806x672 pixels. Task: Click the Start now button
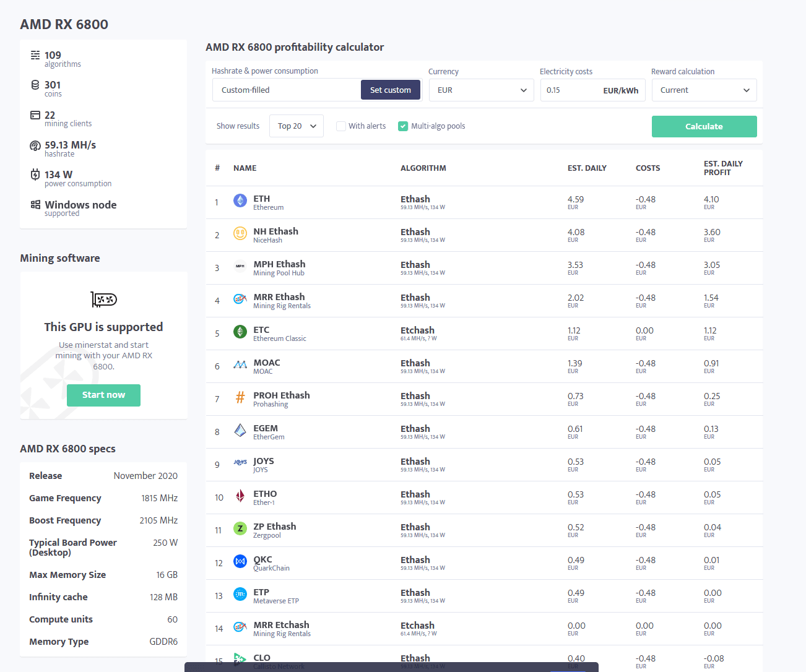103,395
